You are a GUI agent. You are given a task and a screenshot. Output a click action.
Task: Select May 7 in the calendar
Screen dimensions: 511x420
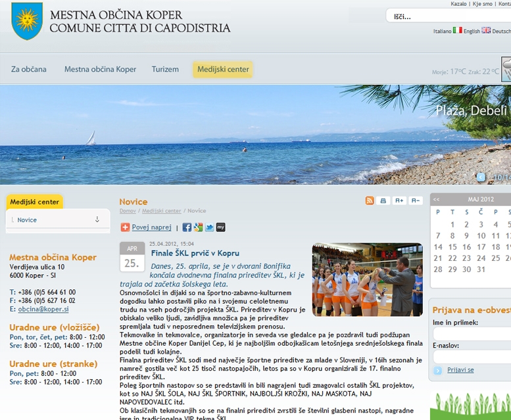[438, 236]
